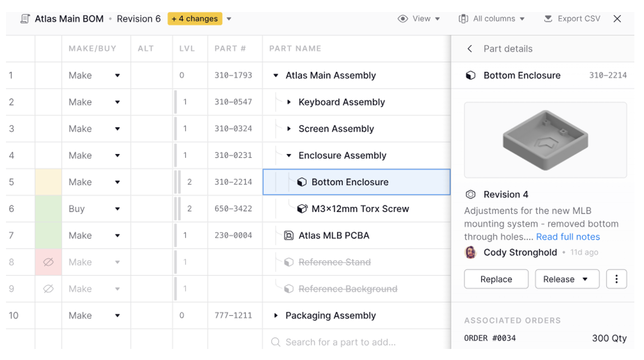Click the yellow change marker on row 5
The width and height of the screenshot is (644, 360).
pos(48,182)
